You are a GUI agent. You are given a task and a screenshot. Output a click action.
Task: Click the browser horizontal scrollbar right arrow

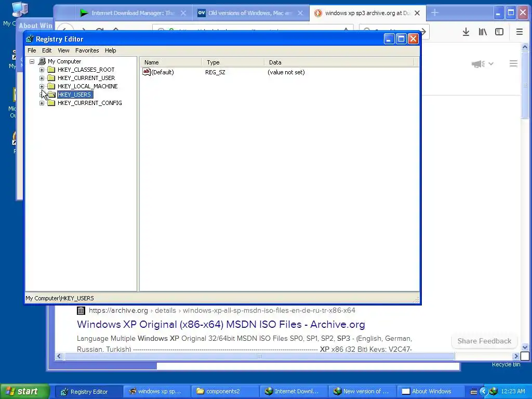point(516,356)
